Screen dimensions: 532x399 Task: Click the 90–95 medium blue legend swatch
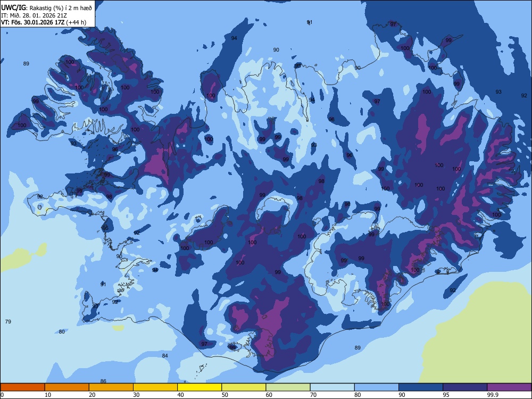pyautogui.click(x=421, y=387)
